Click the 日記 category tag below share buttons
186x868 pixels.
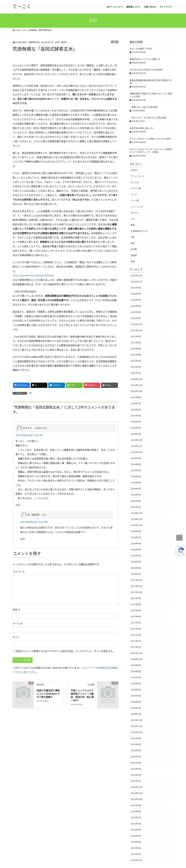tap(30, 393)
